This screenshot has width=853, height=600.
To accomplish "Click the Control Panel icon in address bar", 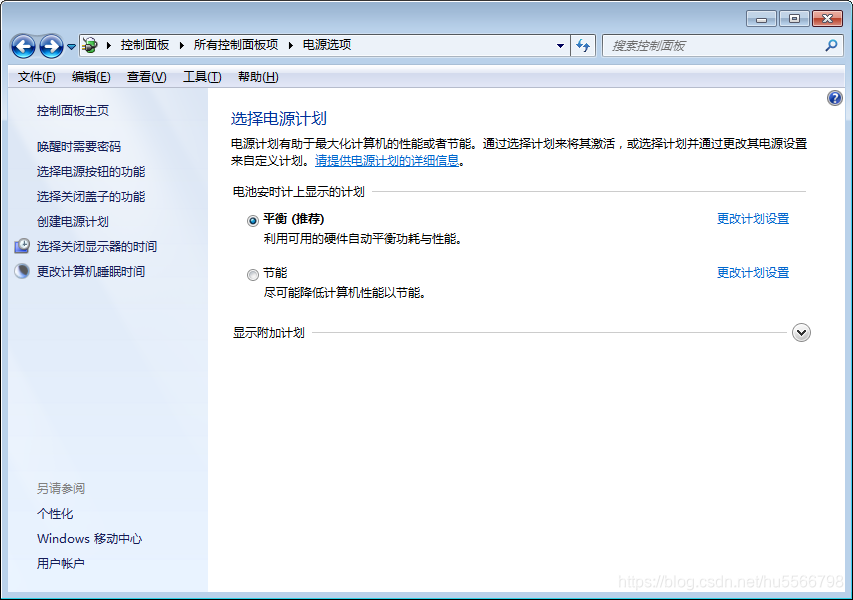I will (90, 45).
